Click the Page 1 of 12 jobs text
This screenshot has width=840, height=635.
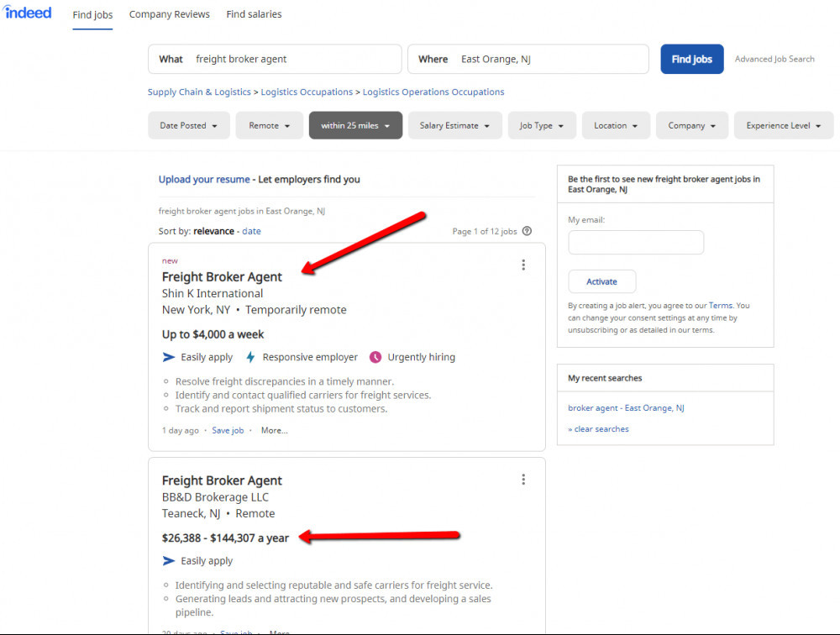(x=485, y=232)
